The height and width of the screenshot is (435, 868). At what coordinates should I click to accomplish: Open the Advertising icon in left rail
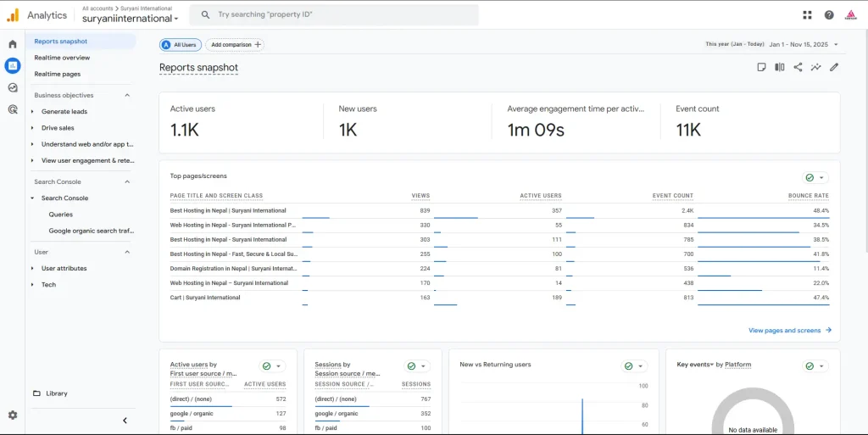[13, 109]
